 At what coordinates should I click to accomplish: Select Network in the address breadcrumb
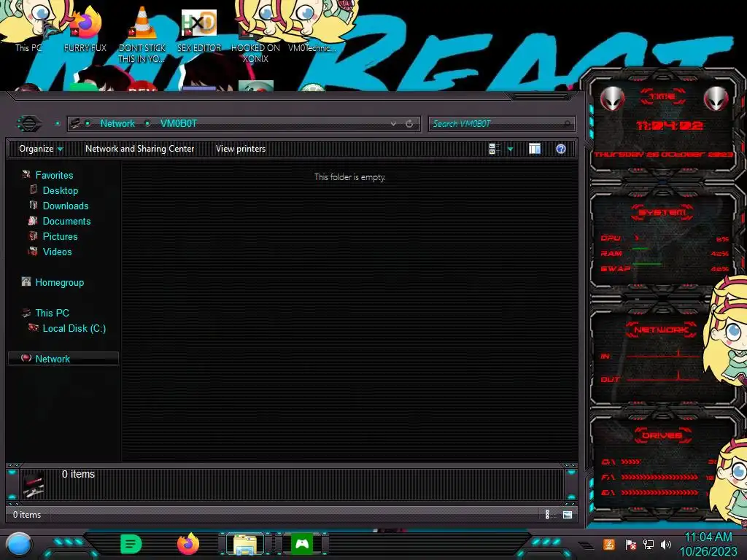tap(117, 124)
